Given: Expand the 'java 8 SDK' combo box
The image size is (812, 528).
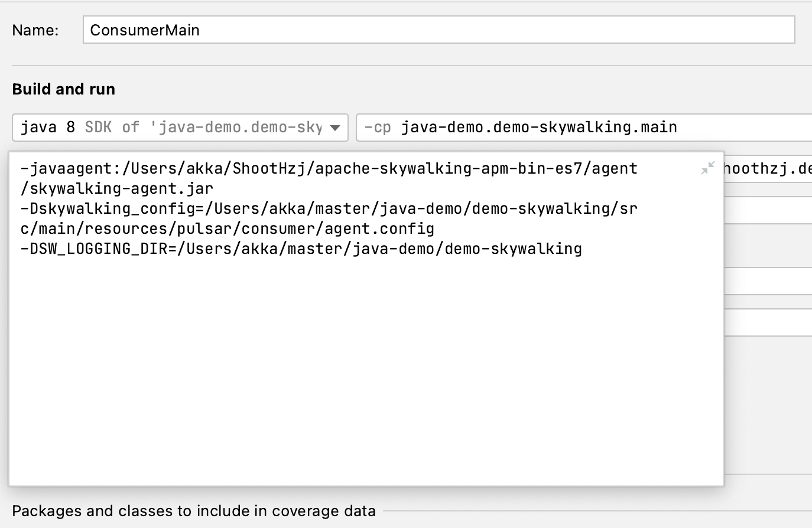Looking at the screenshot, I should pyautogui.click(x=335, y=127).
